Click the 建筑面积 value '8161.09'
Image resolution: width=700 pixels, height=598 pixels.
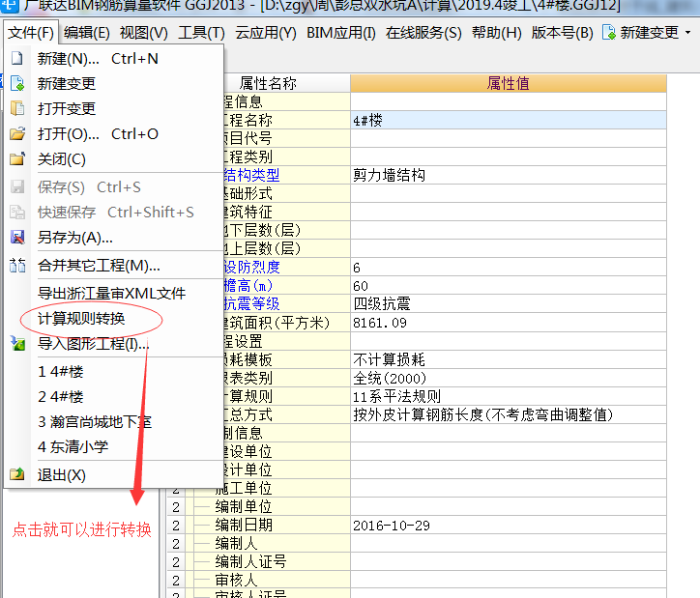508,323
